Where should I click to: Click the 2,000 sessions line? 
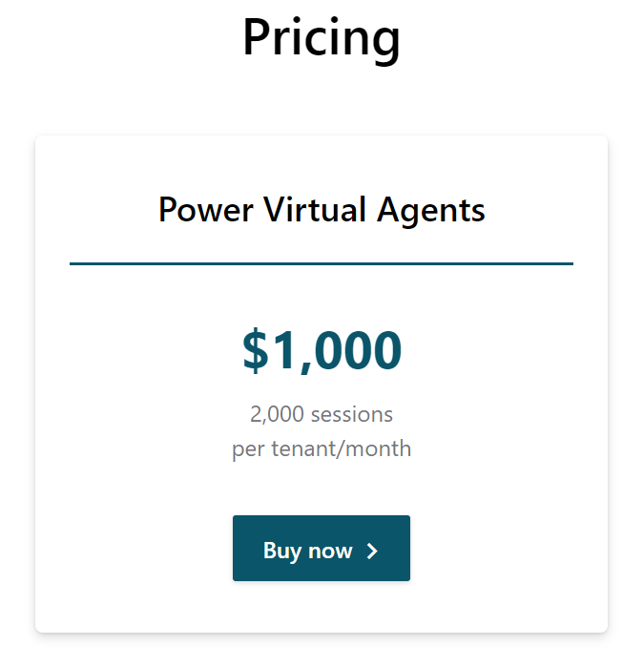322,414
